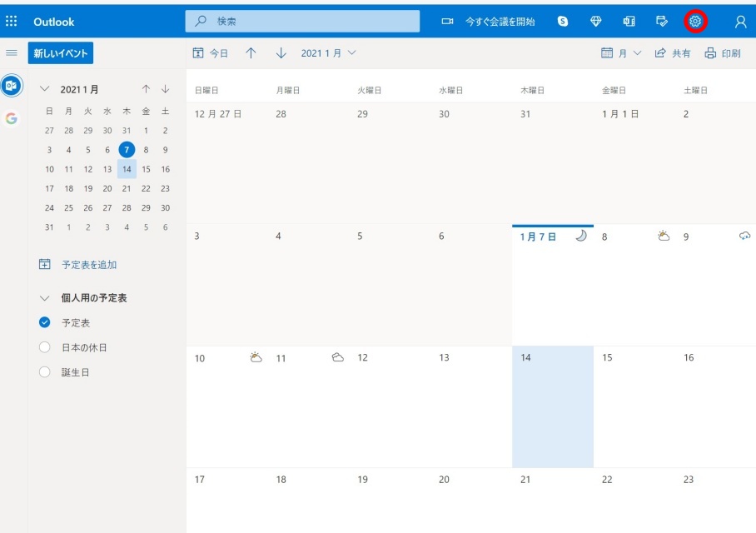This screenshot has width=756, height=533.
Task: Uncheck the 予定表 calendar
Action: (45, 322)
